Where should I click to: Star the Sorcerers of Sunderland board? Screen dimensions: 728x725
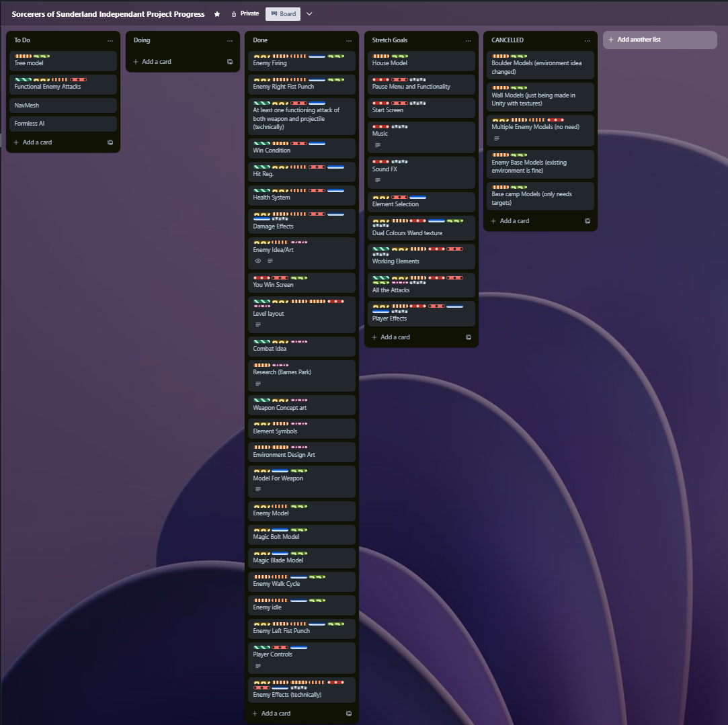(x=217, y=14)
